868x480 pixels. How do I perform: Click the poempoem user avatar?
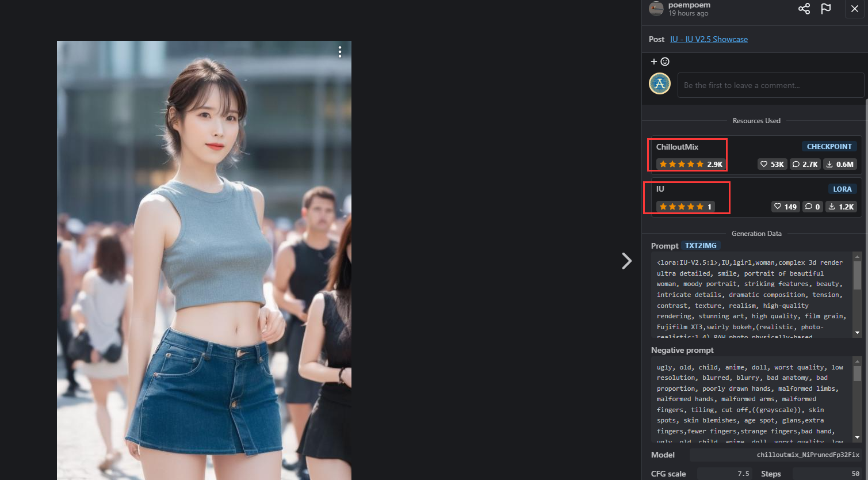656,8
